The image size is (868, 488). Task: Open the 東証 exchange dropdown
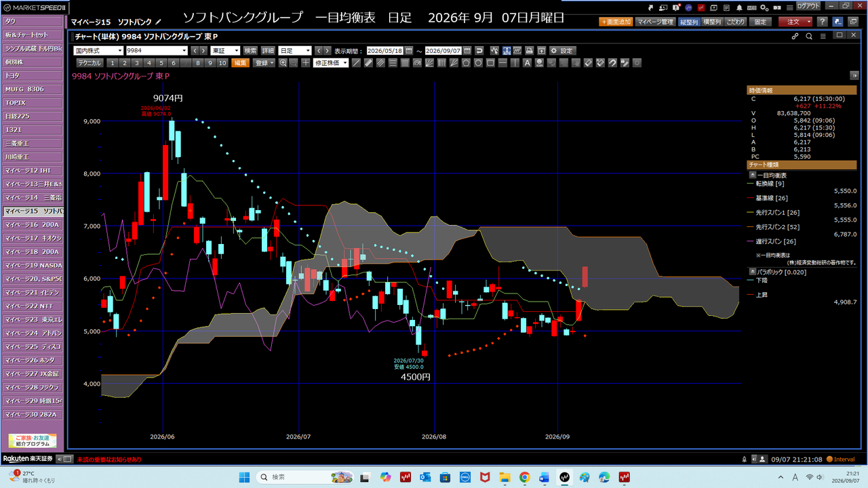(x=226, y=50)
